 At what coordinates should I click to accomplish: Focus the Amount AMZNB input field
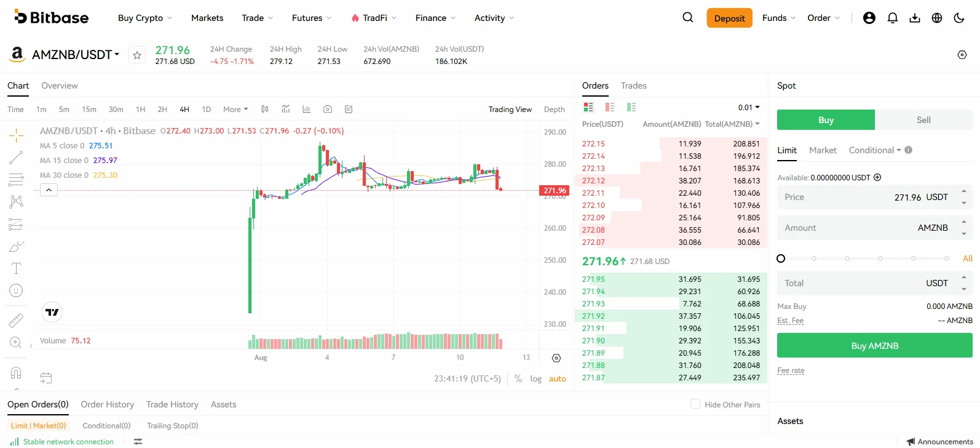pyautogui.click(x=875, y=228)
